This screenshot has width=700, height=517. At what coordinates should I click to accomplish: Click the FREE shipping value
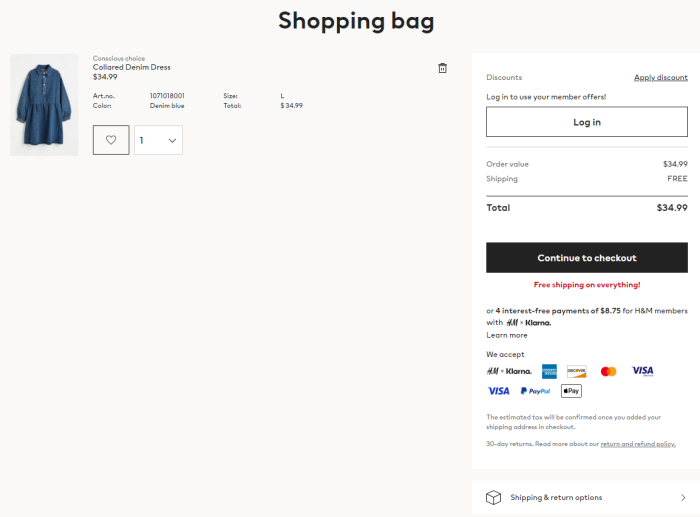[x=677, y=179]
